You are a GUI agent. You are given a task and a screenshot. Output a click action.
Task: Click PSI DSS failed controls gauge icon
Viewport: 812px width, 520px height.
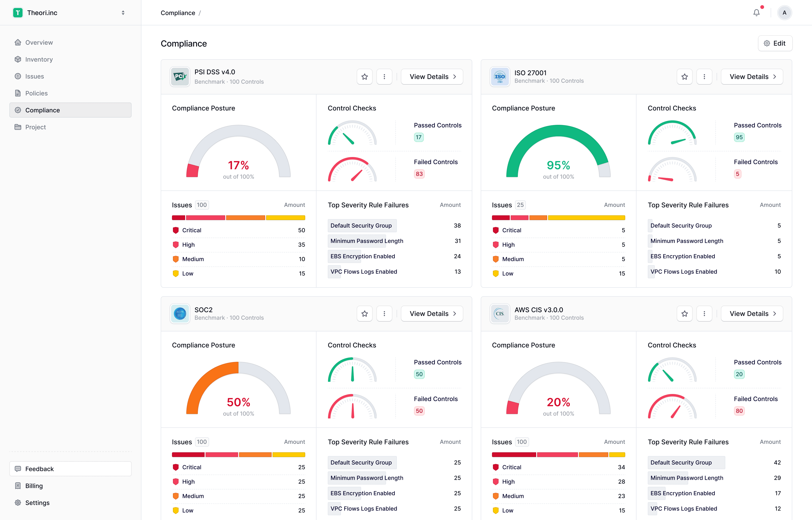(352, 169)
